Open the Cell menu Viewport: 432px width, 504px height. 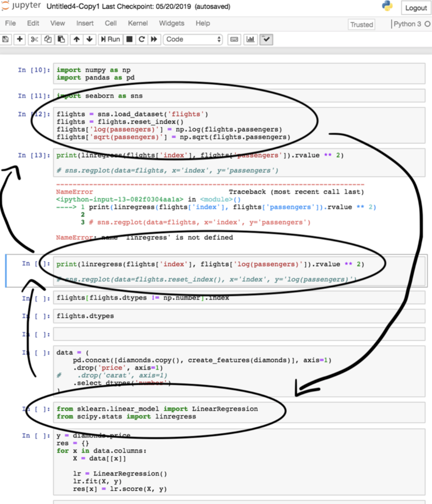tap(111, 23)
